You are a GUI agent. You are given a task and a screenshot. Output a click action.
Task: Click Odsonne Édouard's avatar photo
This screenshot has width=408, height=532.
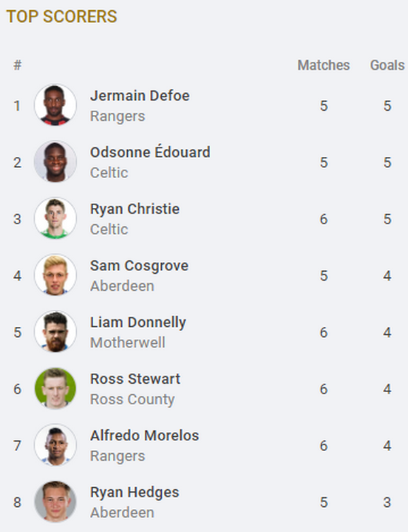pos(55,162)
